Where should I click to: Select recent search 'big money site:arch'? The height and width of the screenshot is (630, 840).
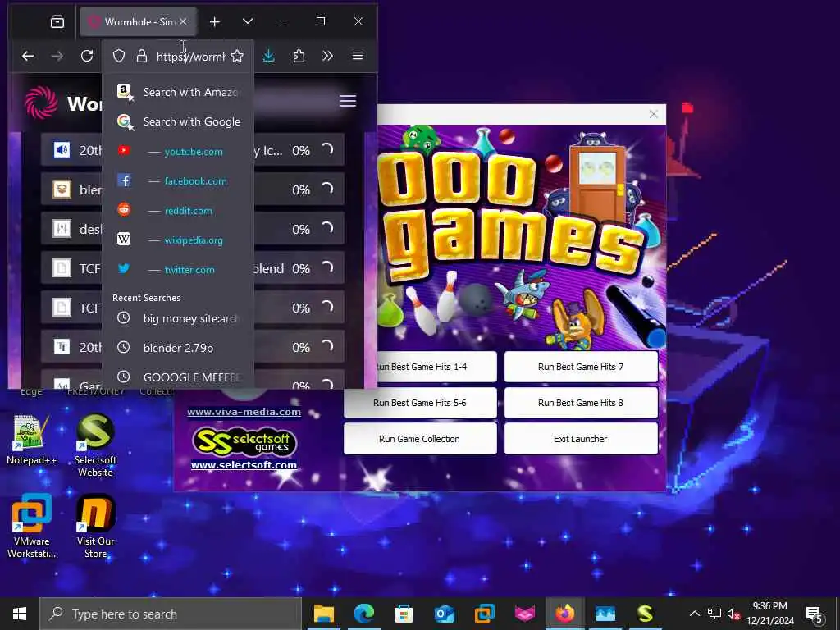[178, 318]
